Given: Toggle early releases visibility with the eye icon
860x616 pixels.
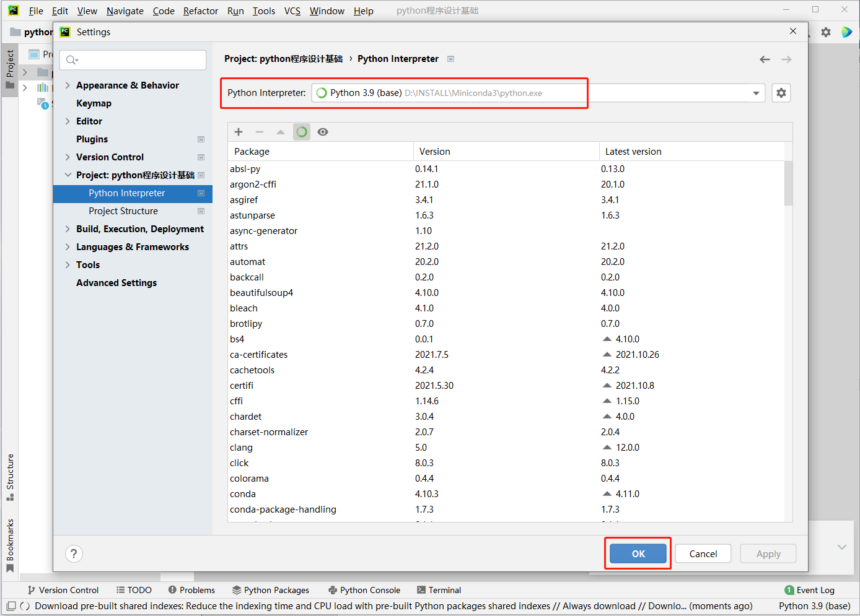Looking at the screenshot, I should tap(322, 131).
